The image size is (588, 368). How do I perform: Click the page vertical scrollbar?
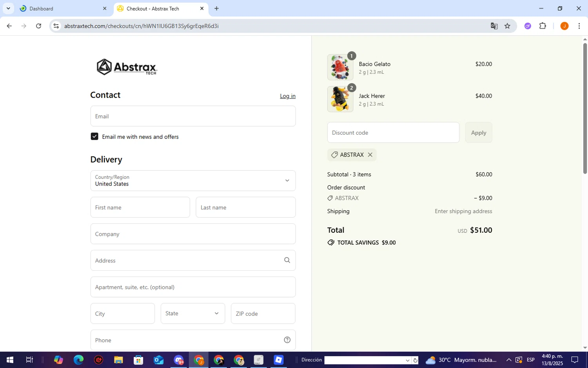coord(585,108)
